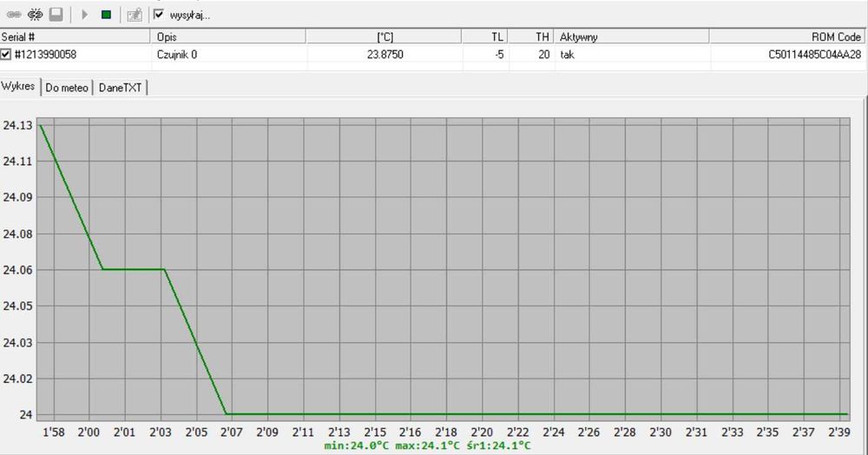Click the Aktywny column header
Viewport: 868px width, 455px height.
click(631, 36)
